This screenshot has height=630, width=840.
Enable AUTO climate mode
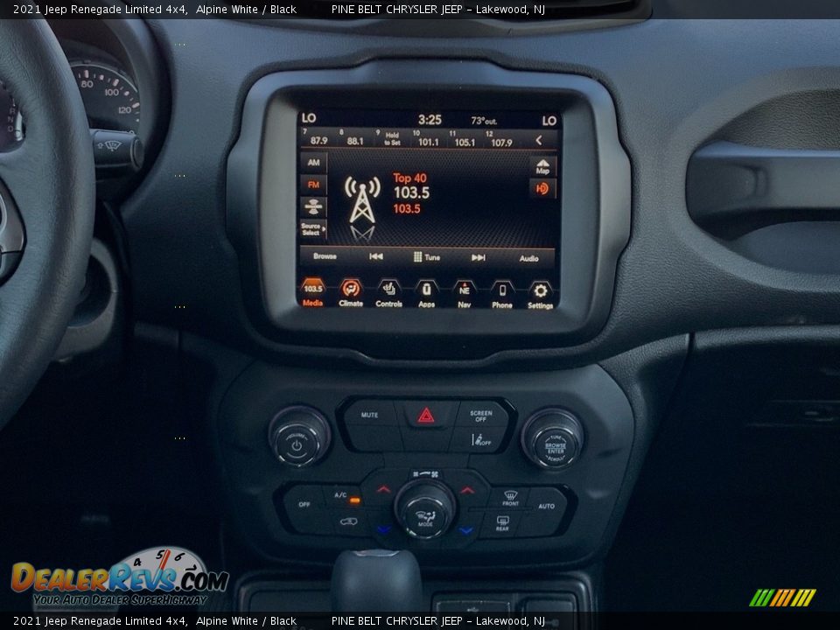click(546, 506)
